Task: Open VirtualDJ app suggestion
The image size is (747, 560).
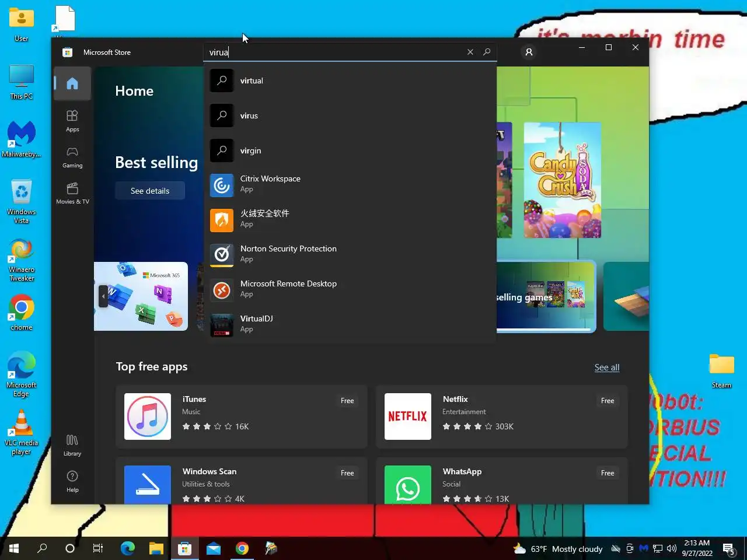Action: (350, 325)
